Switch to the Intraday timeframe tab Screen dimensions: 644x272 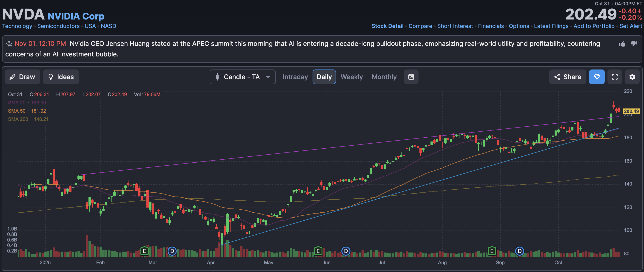click(x=295, y=77)
